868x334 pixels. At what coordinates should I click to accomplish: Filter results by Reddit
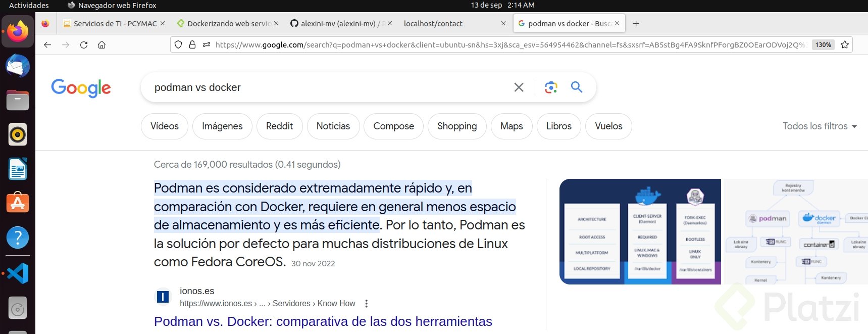(x=280, y=126)
